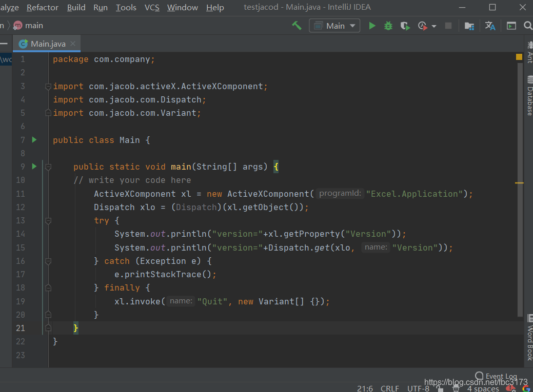
Task: Collapse the try block fold on line 13
Action: point(48,221)
